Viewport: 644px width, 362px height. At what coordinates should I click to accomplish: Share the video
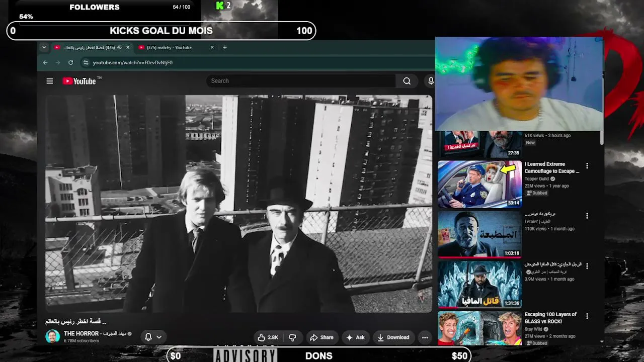(321, 337)
